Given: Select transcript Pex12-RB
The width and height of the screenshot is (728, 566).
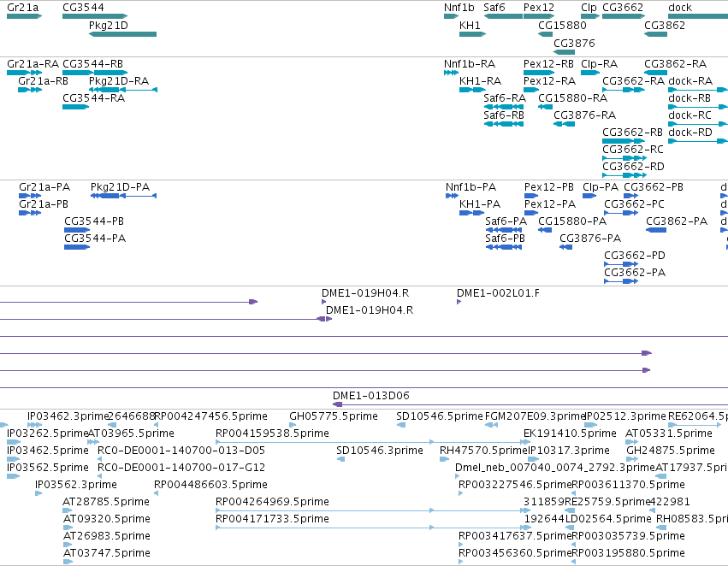Looking at the screenshot, I should point(539,73).
